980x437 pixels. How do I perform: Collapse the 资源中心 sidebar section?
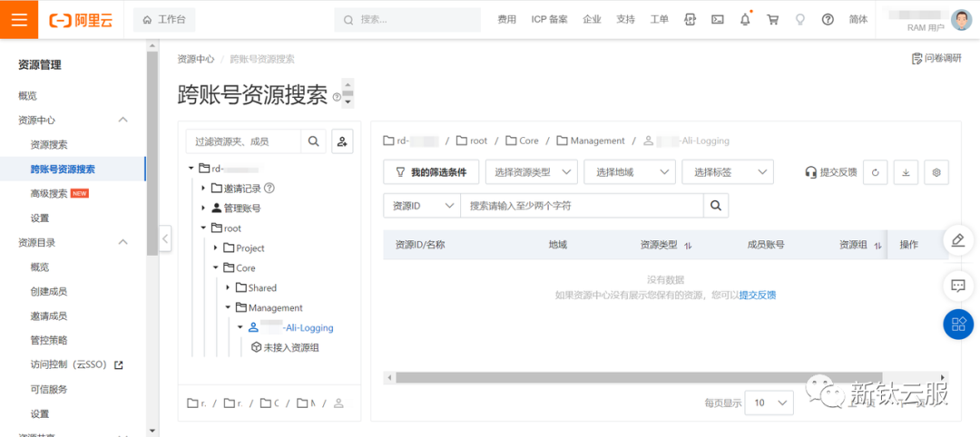[123, 120]
